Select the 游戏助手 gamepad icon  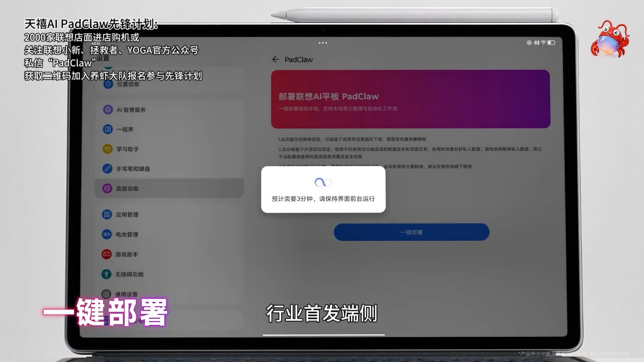(106, 254)
